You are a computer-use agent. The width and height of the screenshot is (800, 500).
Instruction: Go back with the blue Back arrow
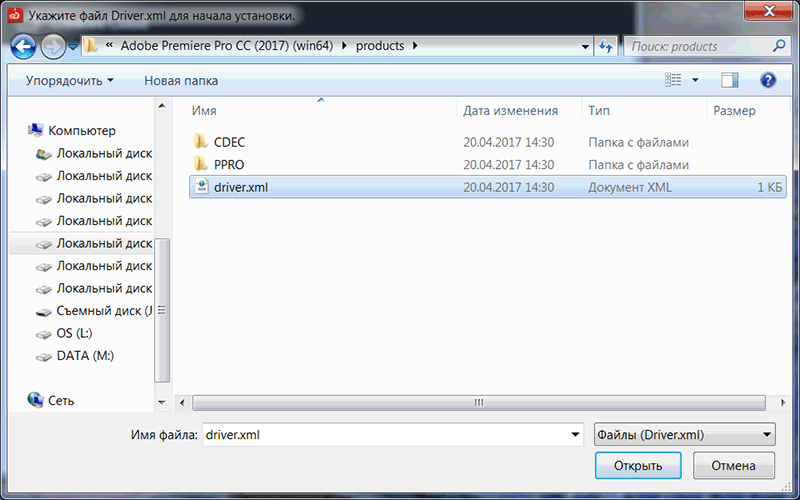[x=23, y=47]
